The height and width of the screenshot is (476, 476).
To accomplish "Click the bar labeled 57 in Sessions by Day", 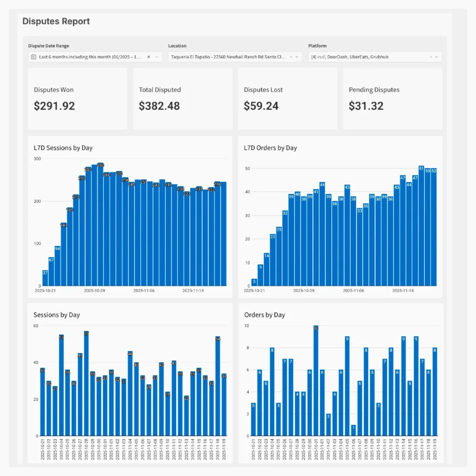I will (86, 372).
